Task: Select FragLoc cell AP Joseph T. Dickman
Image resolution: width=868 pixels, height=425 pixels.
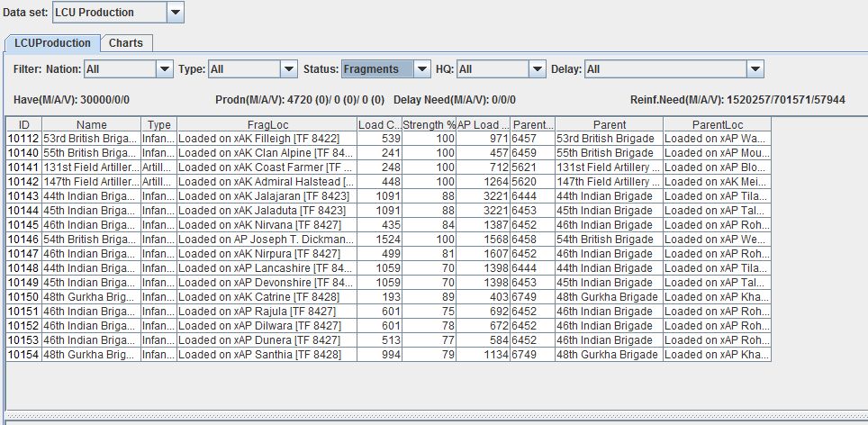Action: 267,240
